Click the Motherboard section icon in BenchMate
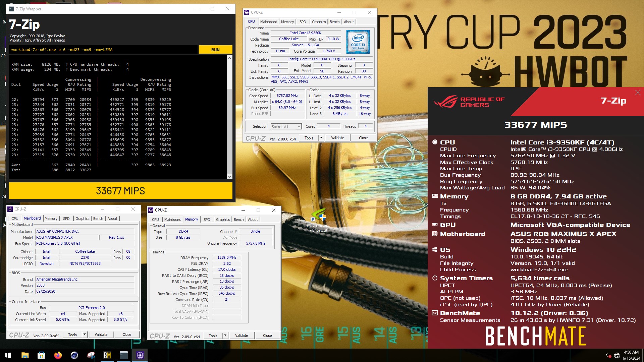 tap(435, 234)
